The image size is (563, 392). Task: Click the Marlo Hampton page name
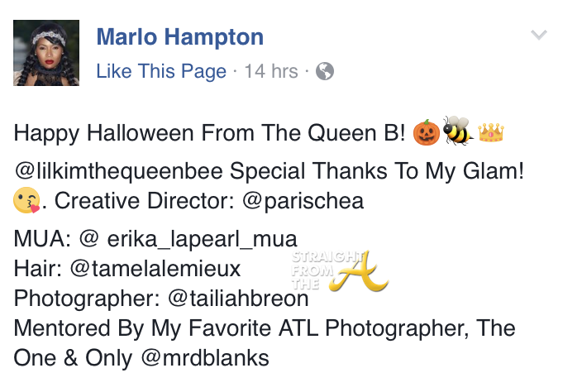coord(180,37)
